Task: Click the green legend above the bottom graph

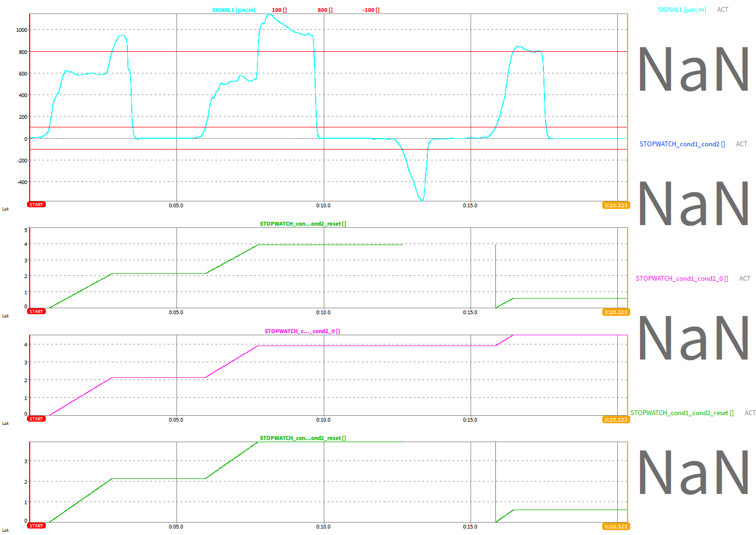Action: pyautogui.click(x=303, y=438)
